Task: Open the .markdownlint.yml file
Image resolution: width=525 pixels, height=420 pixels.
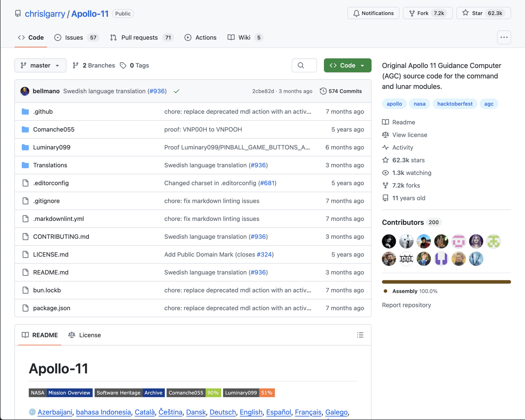Action: click(x=59, y=219)
